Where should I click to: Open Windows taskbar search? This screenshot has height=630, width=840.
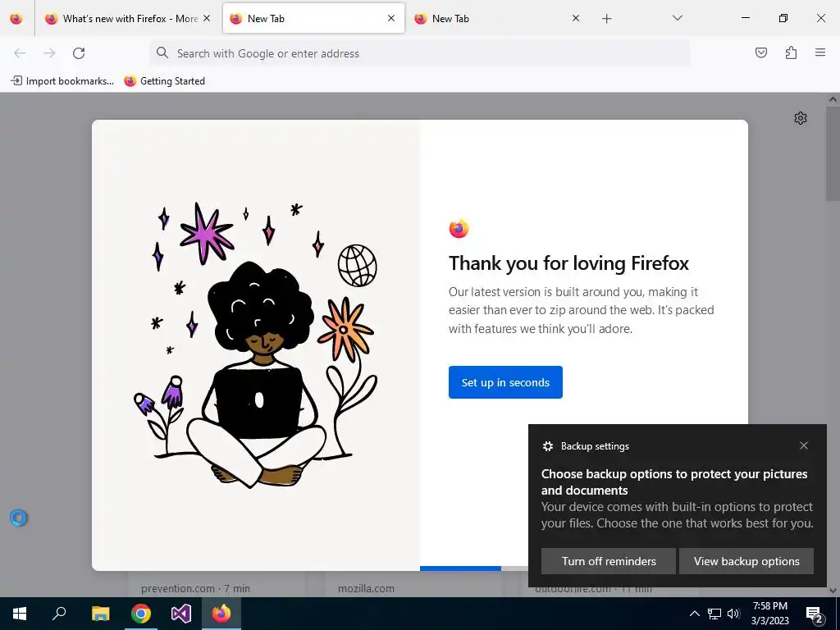coord(59,614)
